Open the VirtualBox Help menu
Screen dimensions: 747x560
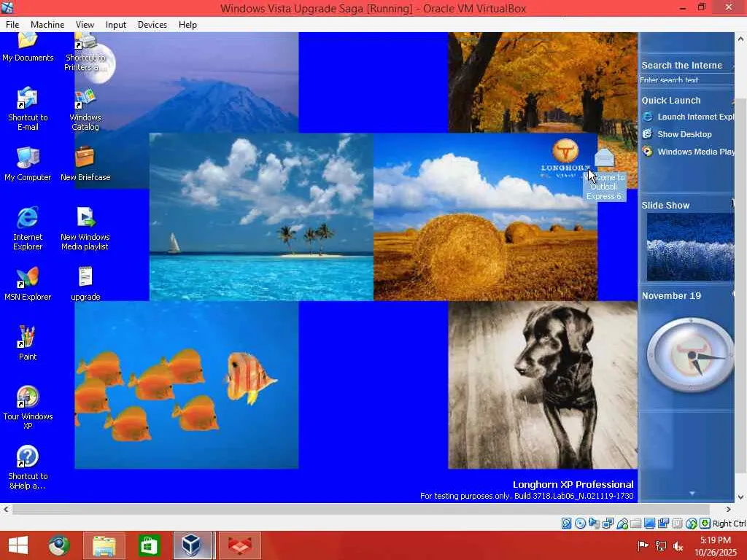click(187, 25)
